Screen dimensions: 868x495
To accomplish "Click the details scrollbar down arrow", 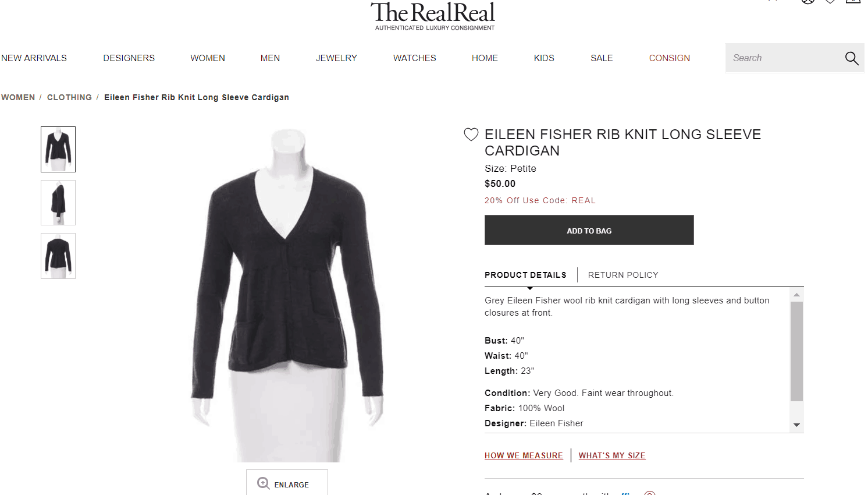I will pos(797,425).
